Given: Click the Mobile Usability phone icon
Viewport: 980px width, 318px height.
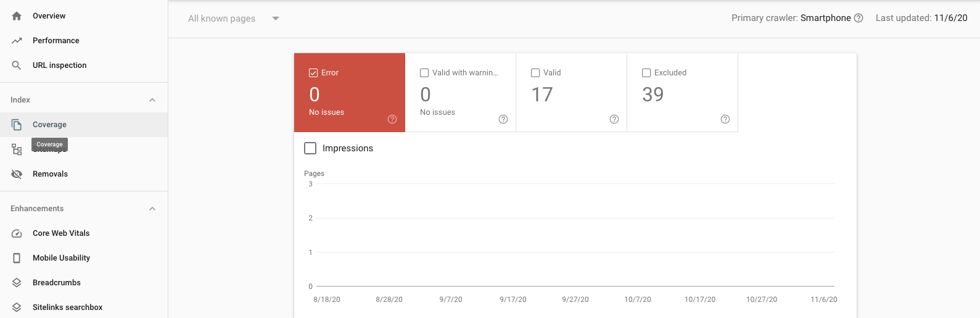Looking at the screenshot, I should (x=17, y=258).
